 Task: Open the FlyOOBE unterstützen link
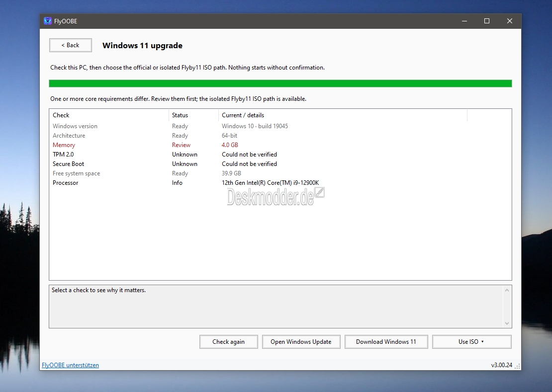(71, 365)
